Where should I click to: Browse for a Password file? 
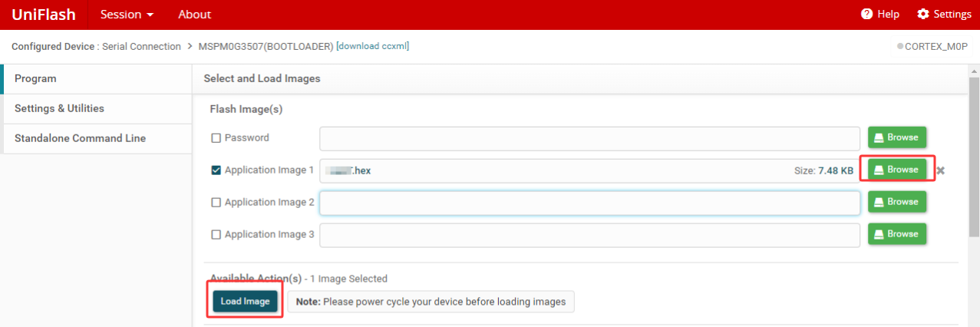tap(897, 137)
